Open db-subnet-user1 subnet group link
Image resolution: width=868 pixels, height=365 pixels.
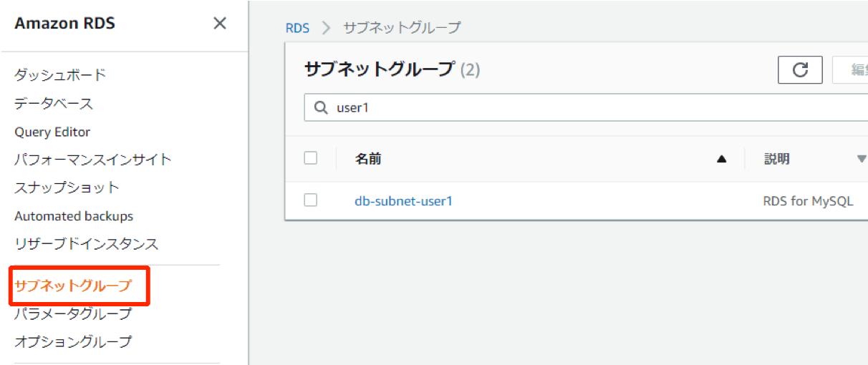point(404,201)
